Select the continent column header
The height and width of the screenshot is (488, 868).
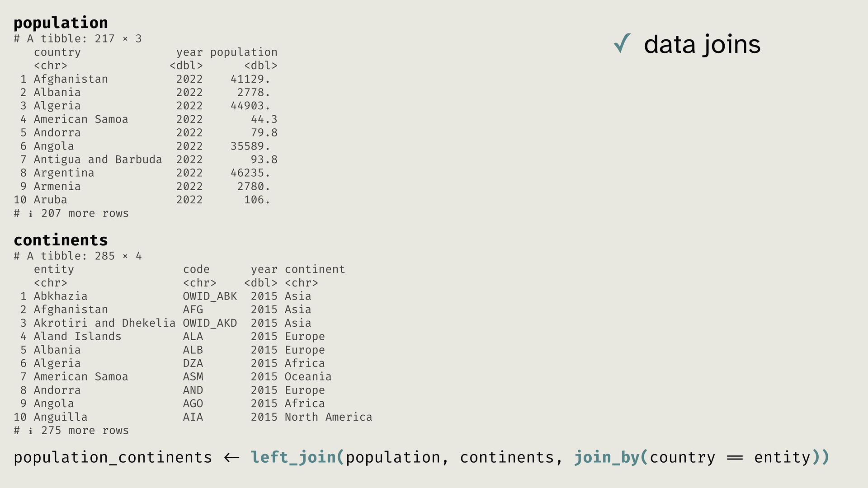[315, 269]
